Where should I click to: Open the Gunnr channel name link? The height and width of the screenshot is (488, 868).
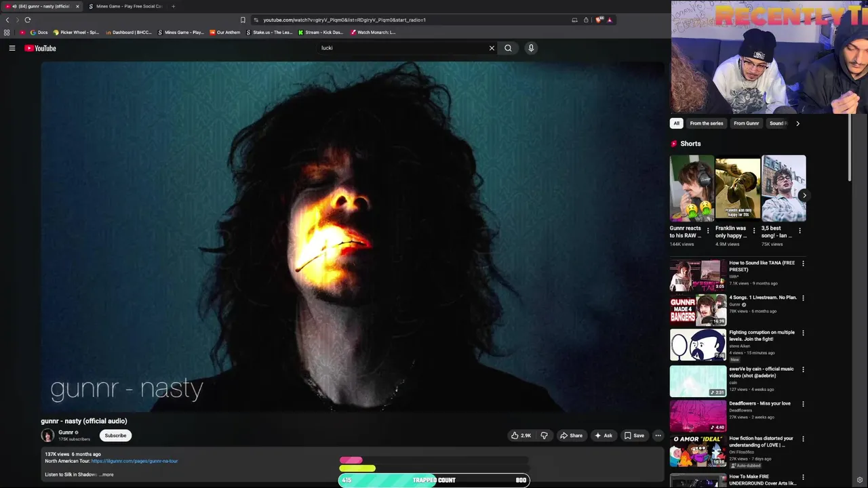[66, 432]
